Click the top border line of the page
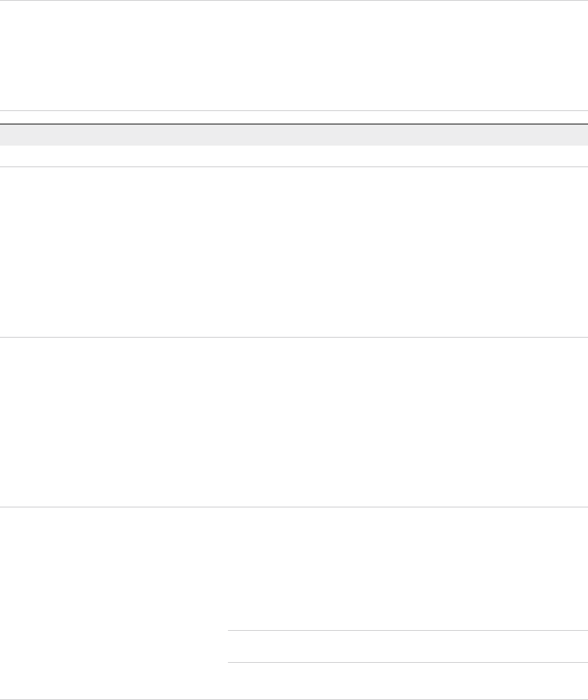Image resolution: width=588 pixels, height=700 pixels. 294,1
